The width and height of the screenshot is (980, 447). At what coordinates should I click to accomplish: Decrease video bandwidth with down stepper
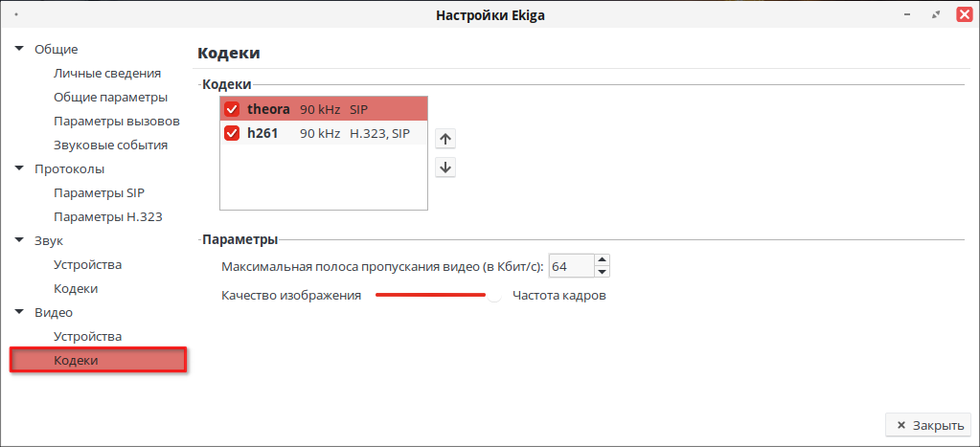(602, 271)
